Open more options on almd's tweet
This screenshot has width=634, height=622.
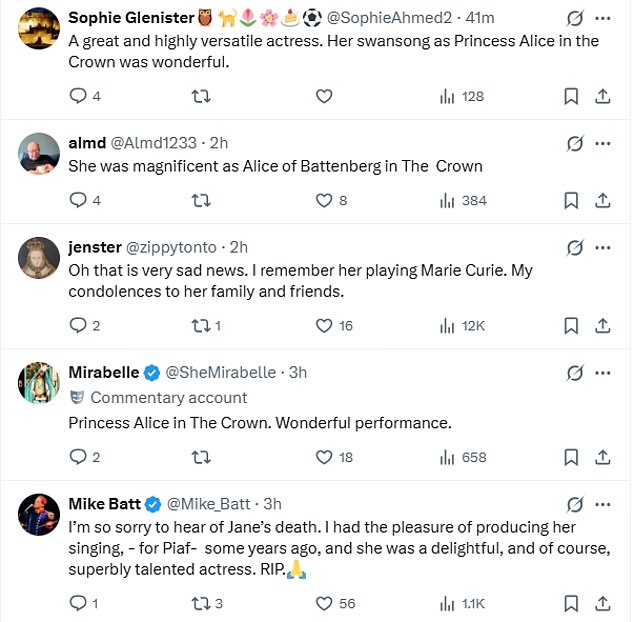(603, 143)
